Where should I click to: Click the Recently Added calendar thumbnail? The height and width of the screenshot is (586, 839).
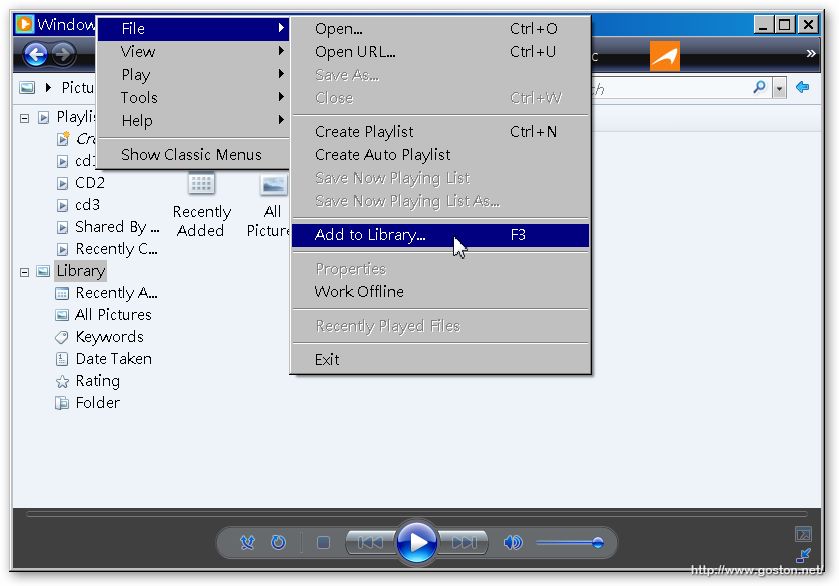[x=201, y=184]
